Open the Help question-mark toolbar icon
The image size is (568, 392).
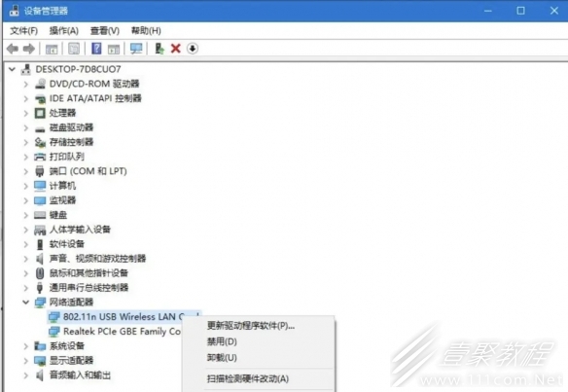[x=96, y=49]
